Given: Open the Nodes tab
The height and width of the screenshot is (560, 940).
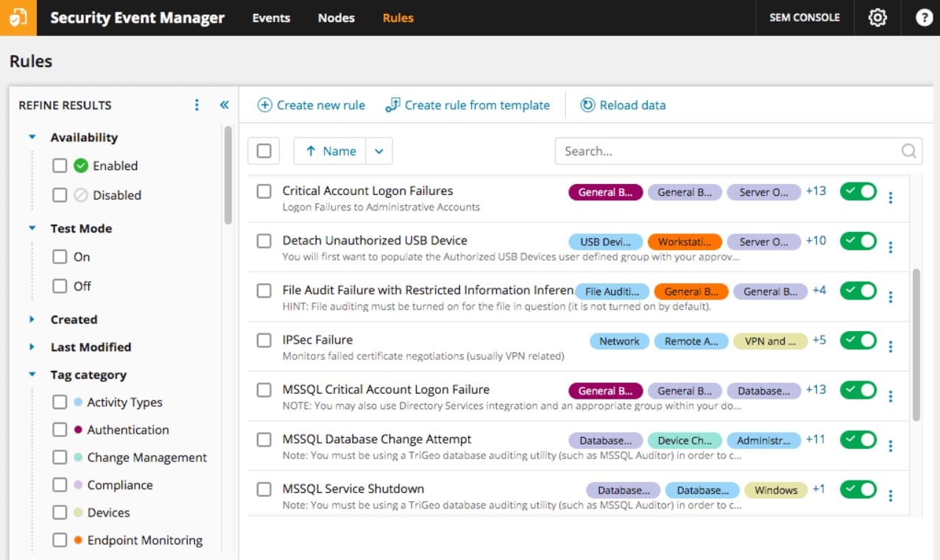Looking at the screenshot, I should pyautogui.click(x=336, y=18).
